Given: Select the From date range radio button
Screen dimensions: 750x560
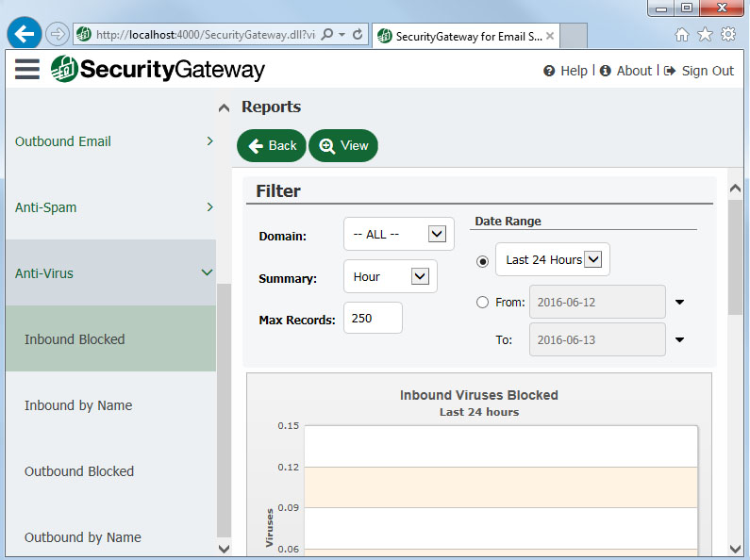Looking at the screenshot, I should point(483,302).
